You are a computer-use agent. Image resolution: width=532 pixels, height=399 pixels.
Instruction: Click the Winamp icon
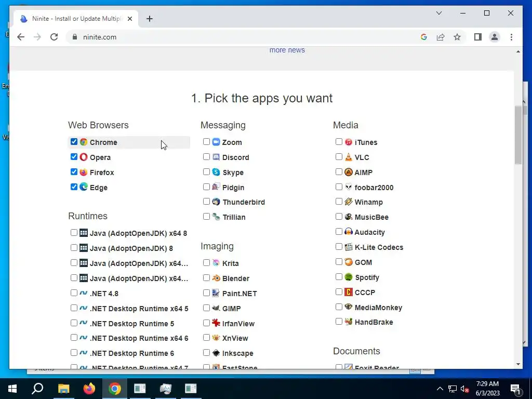click(349, 202)
